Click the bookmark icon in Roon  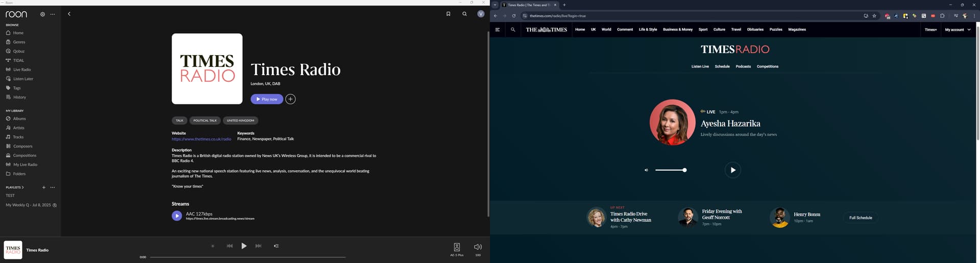448,14
